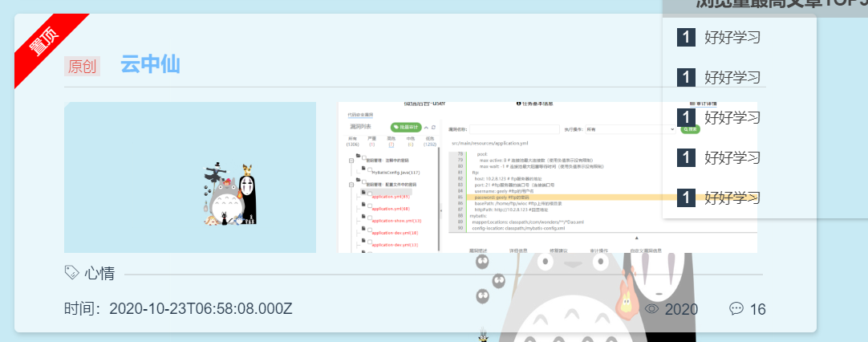
Task: Click the comment bubble icon
Action: point(736,309)
